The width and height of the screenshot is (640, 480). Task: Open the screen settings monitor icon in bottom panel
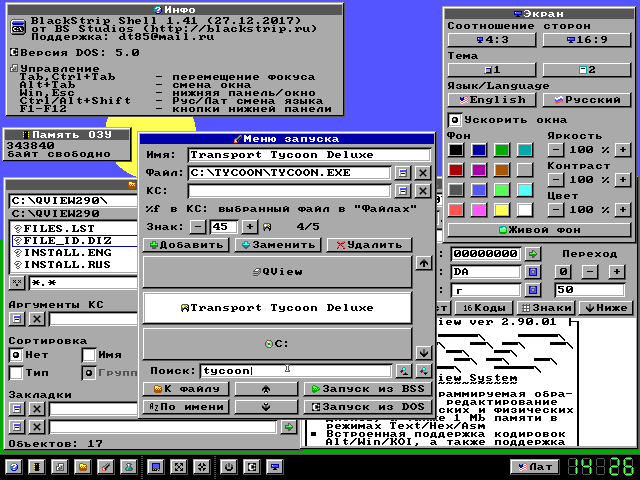275,467
